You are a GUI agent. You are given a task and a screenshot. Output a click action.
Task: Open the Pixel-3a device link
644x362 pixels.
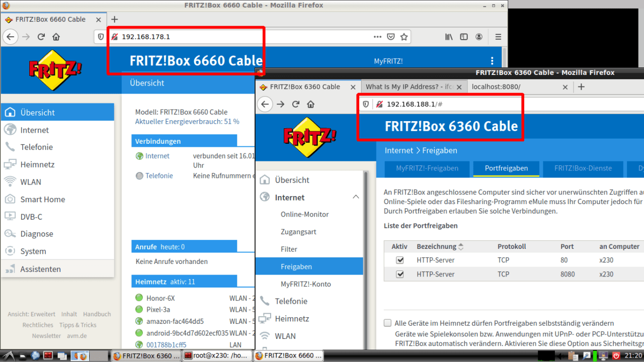coord(158,310)
